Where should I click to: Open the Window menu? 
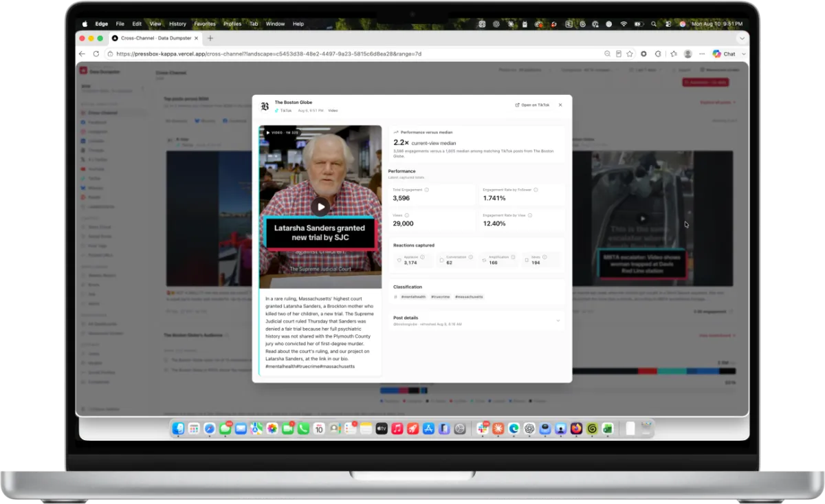point(275,23)
